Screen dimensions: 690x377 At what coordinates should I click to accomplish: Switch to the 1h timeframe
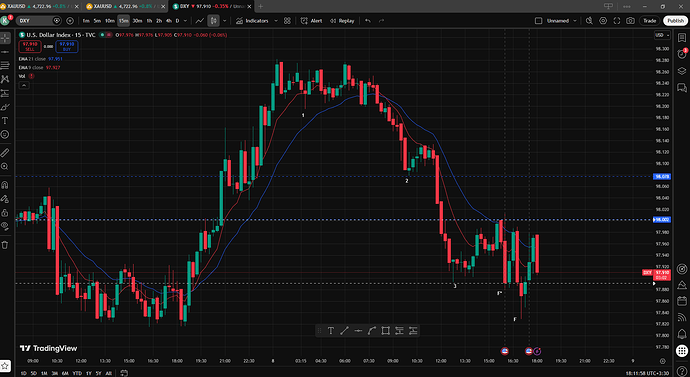click(149, 21)
